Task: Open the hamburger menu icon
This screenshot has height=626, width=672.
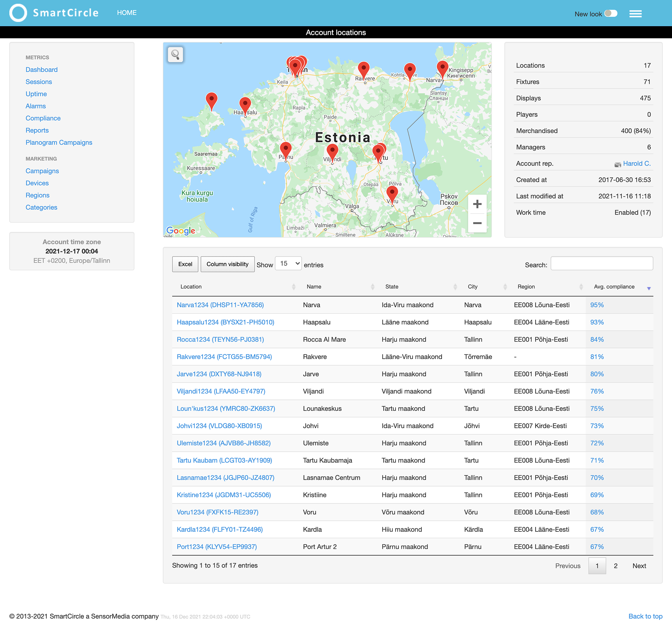Action: click(x=635, y=14)
